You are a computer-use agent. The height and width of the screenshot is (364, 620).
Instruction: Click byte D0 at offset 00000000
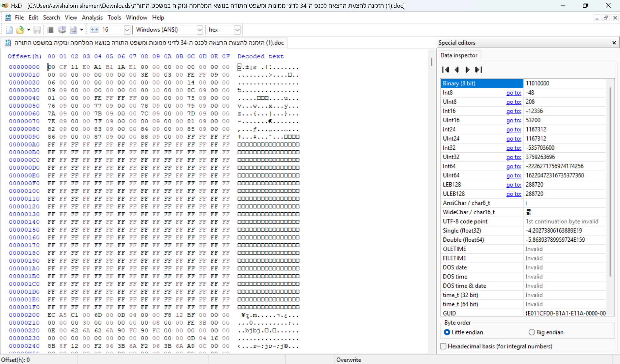coord(51,67)
